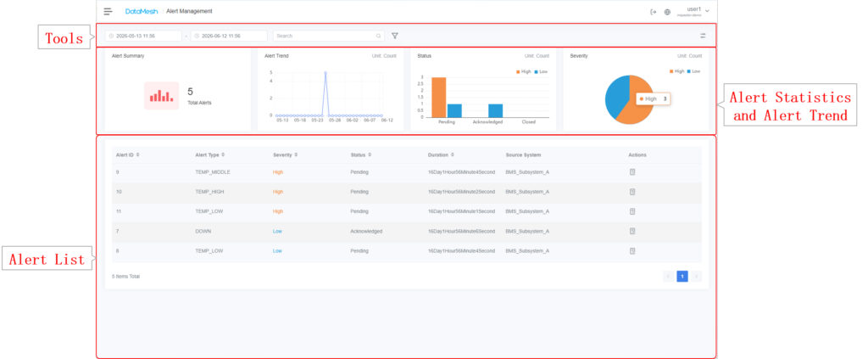Click TEMP_LOW in alert 8 row
This screenshot has width=868, height=359.
click(209, 251)
